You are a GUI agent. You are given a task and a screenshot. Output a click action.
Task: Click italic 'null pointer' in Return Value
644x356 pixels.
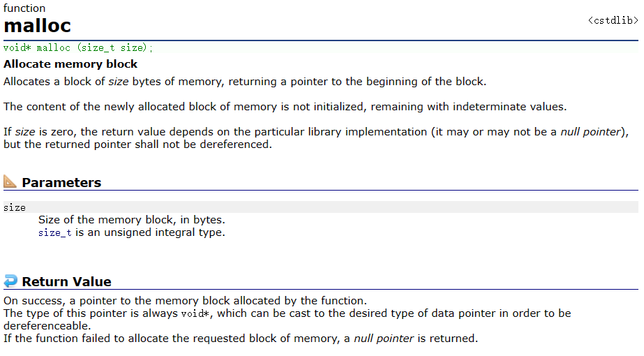(384, 339)
